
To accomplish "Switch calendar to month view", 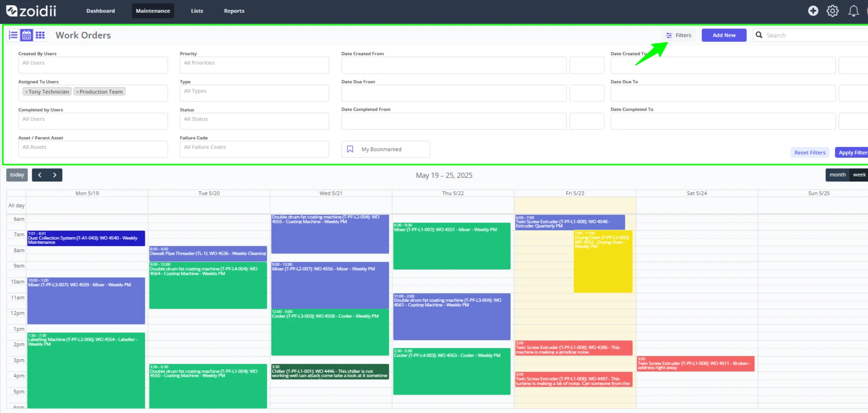I will click(837, 175).
